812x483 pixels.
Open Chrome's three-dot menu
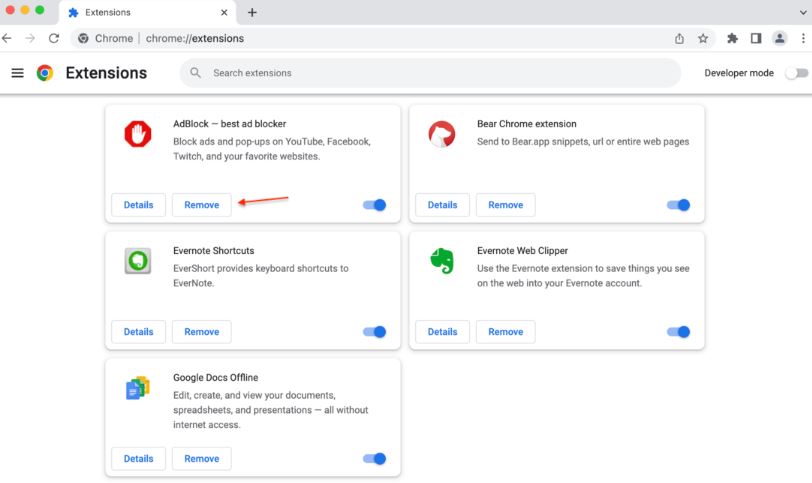803,38
